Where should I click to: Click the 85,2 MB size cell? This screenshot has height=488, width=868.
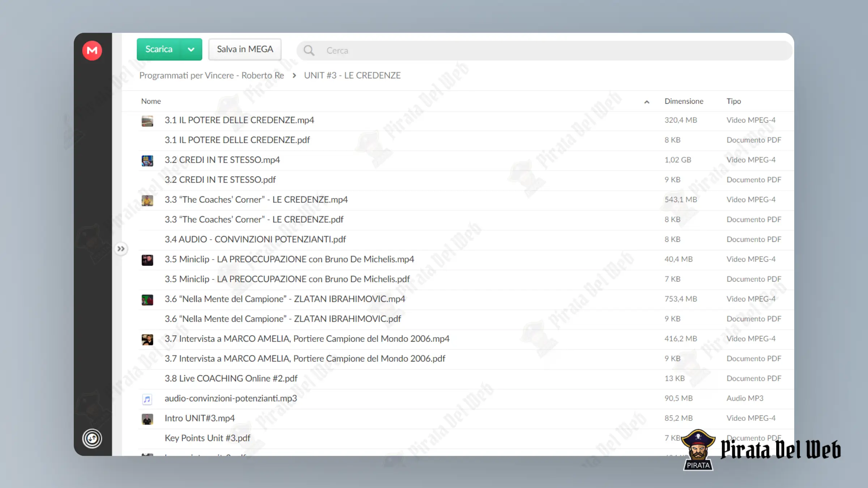(x=678, y=418)
